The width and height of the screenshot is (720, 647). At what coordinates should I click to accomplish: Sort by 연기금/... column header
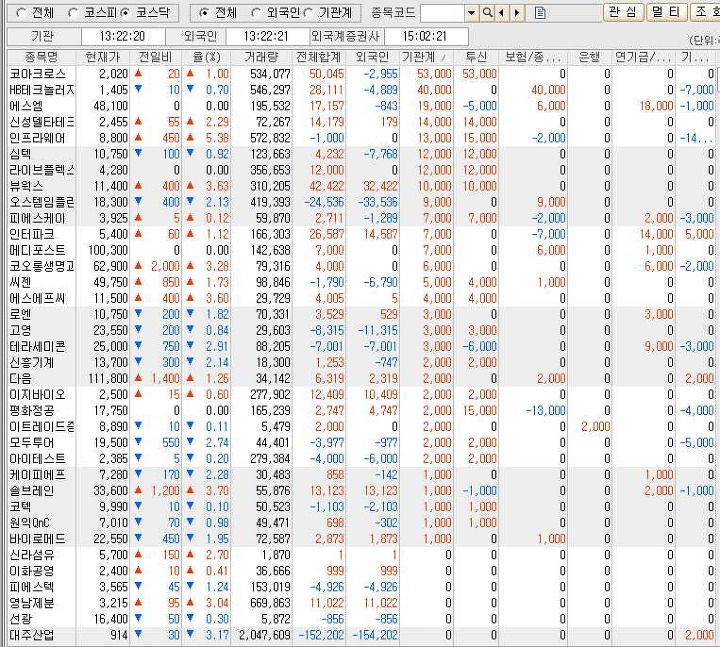(643, 57)
